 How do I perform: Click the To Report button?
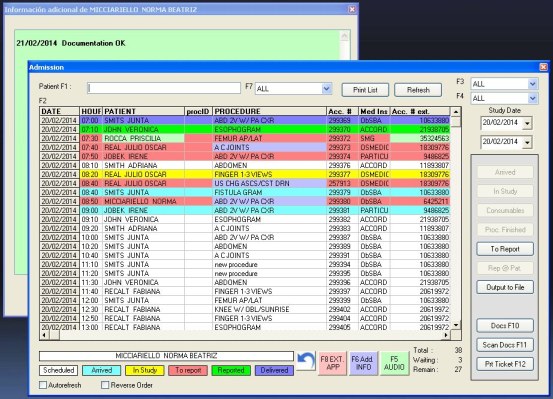tap(505, 249)
